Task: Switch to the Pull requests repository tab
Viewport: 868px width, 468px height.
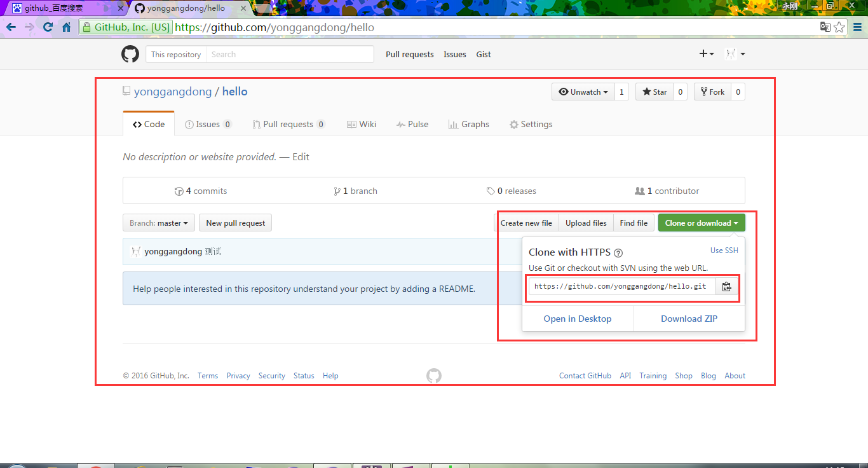Action: point(288,124)
